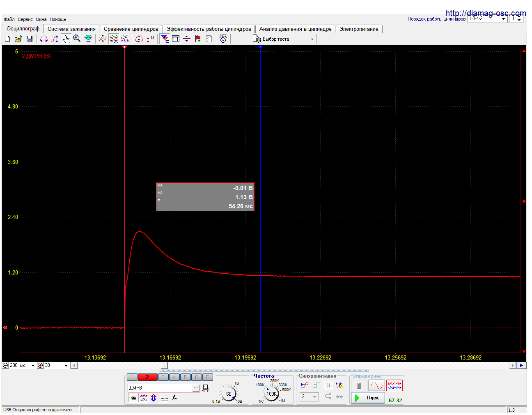Click the Пуск start button
The image size is (532, 415).
click(x=368, y=398)
